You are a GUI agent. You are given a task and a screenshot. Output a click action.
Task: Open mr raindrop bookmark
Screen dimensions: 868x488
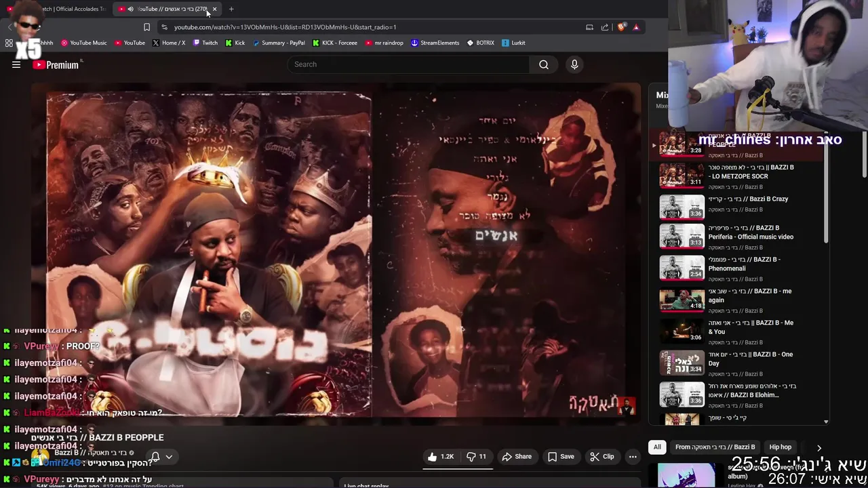pos(384,43)
